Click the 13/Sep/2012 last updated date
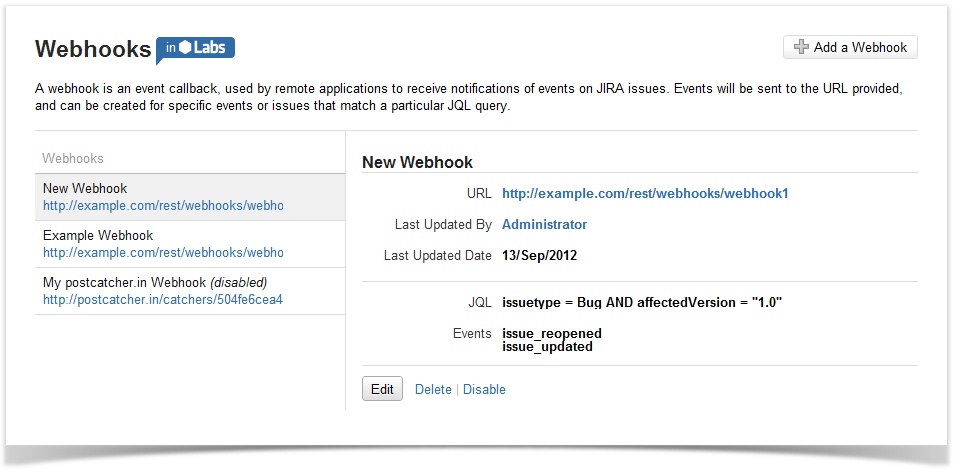Viewport: 961px width, 474px height. [539, 255]
